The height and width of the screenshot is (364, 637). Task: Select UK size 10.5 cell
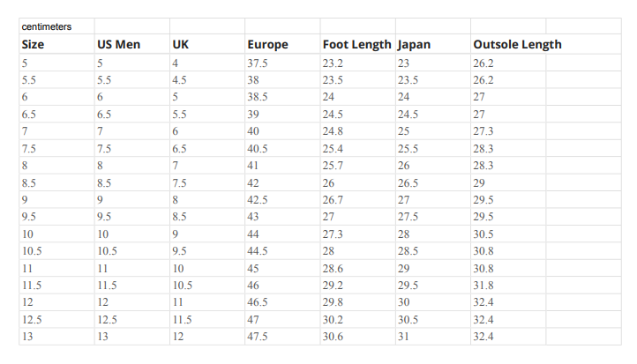pyautogui.click(x=207, y=286)
